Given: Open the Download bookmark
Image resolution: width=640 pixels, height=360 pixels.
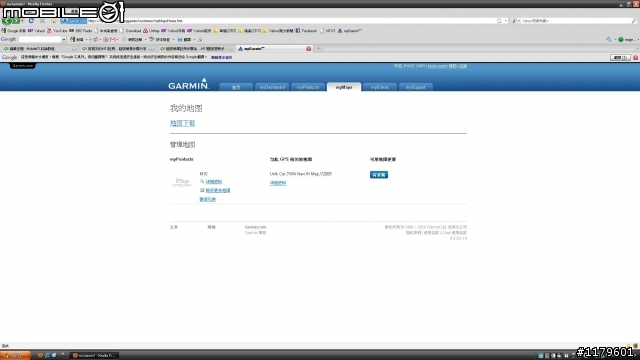Looking at the screenshot, I should coord(130,31).
